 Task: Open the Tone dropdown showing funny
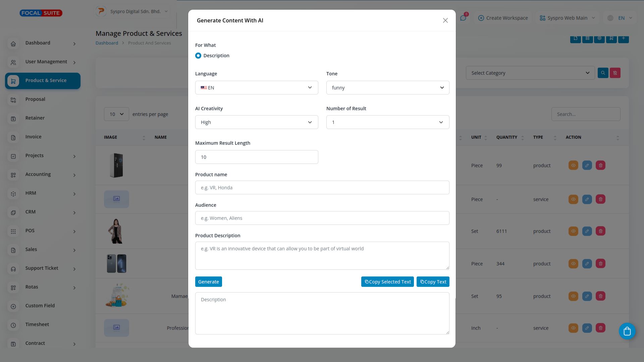(387, 87)
